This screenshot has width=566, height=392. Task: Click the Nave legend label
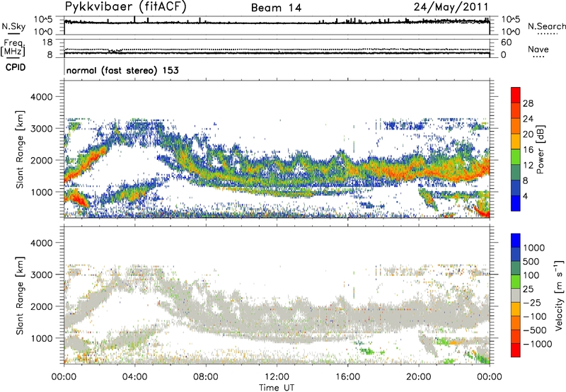tap(538, 49)
